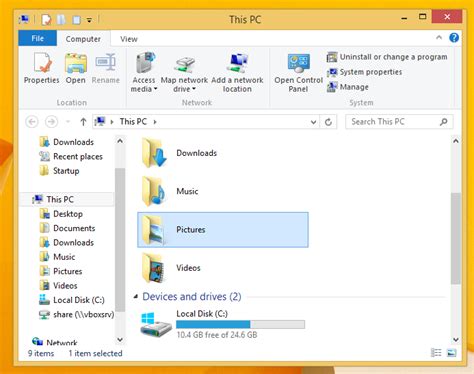Click Manage in System group
Image resolution: width=474 pixels, height=374 pixels.
pos(348,87)
